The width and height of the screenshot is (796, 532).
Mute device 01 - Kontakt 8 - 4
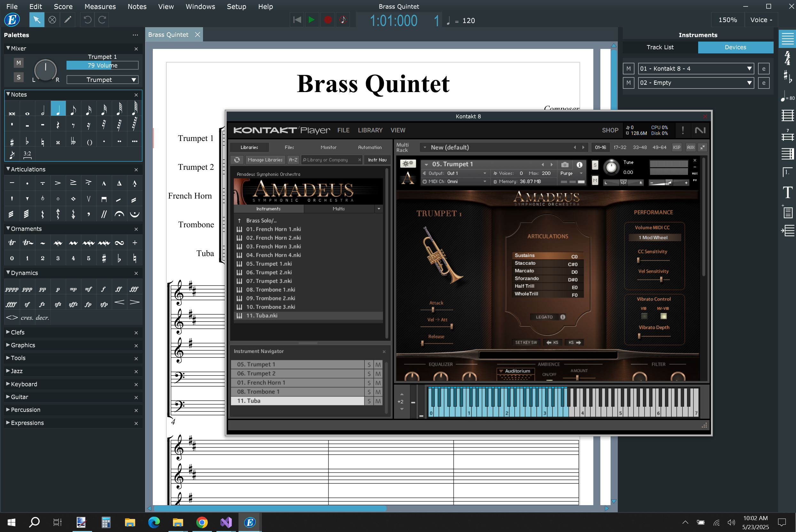[628, 68]
